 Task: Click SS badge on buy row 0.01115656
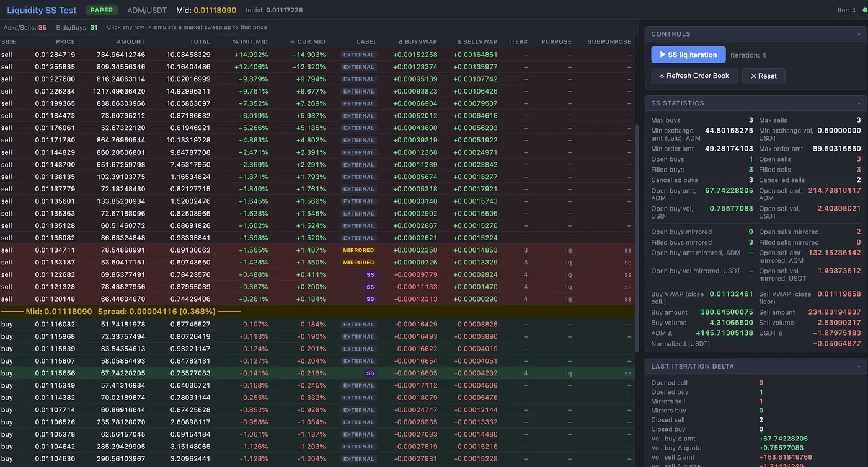pos(370,373)
